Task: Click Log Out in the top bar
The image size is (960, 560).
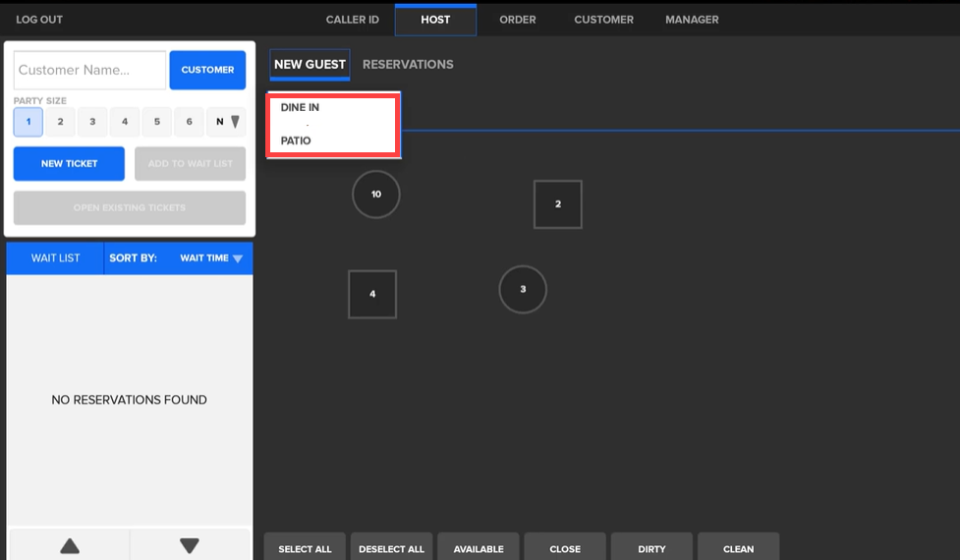Action: click(x=39, y=20)
